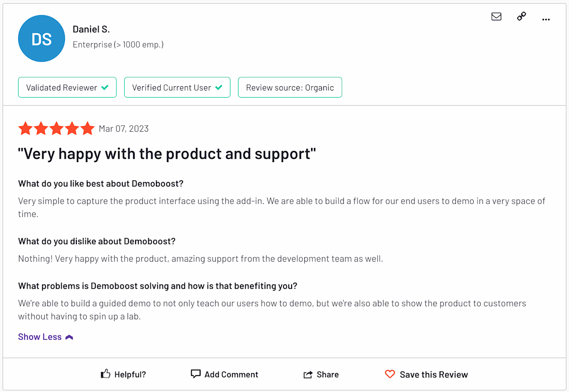569x392 pixels.
Task: Click the envelope email icon
Action: coord(496,17)
